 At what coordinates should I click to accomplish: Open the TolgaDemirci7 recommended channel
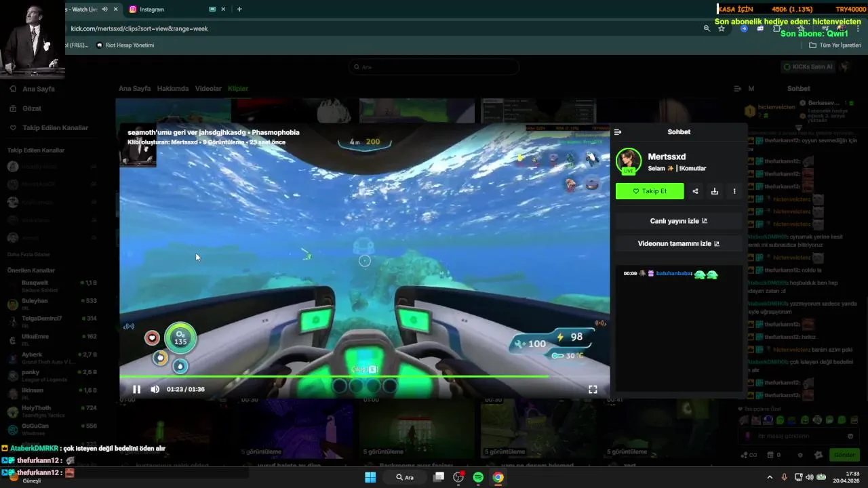click(x=53, y=321)
